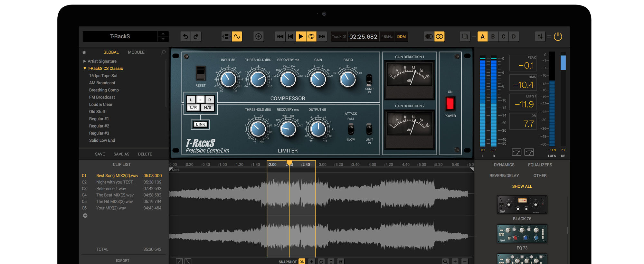
Task: Select the stereo linked-circles monitoring toggle
Action: click(x=440, y=36)
